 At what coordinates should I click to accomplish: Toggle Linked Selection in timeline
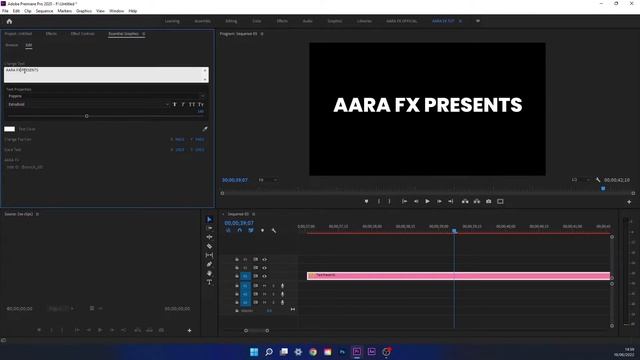click(x=251, y=231)
